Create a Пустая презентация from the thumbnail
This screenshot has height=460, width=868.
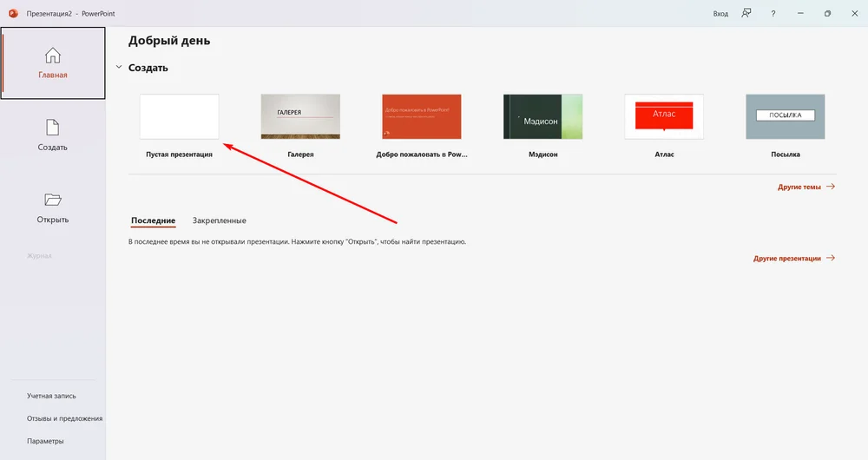click(x=180, y=116)
